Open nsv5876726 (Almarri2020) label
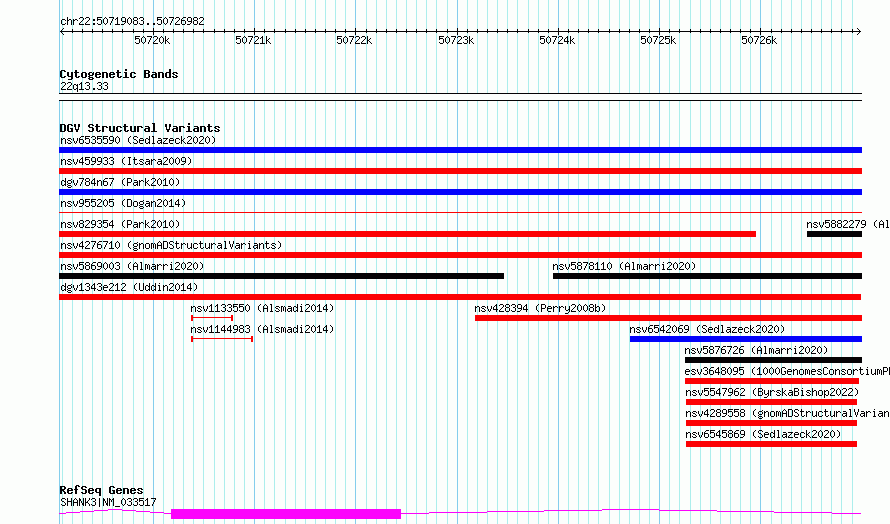The height and width of the screenshot is (524, 890). (x=756, y=350)
